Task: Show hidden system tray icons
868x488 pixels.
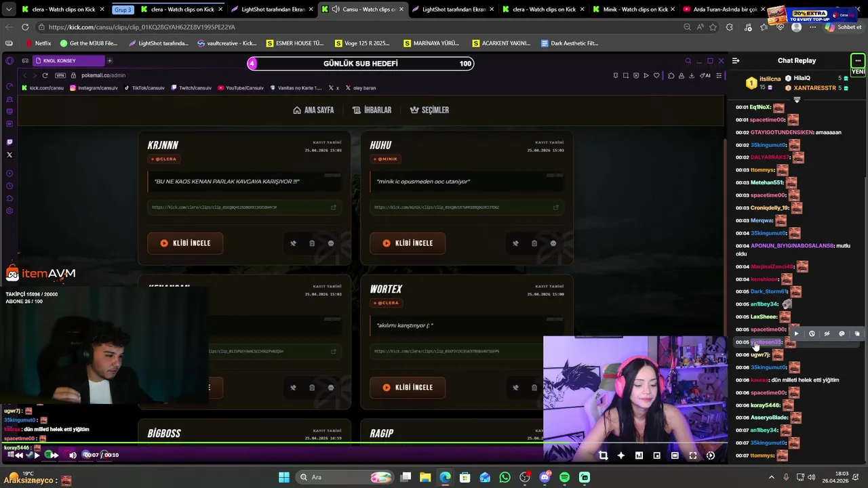Action: point(771,477)
